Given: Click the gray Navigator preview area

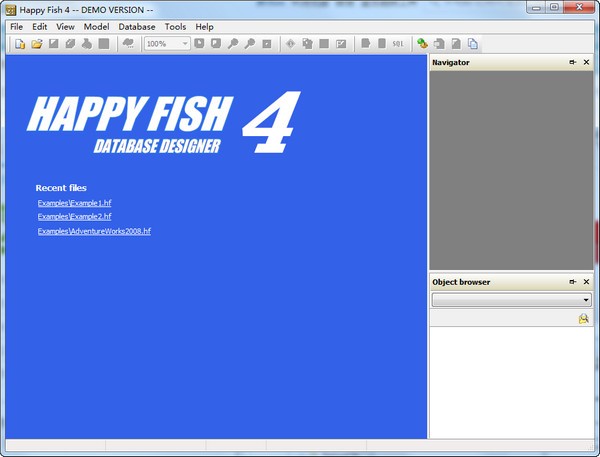Looking at the screenshot, I should click(511, 170).
